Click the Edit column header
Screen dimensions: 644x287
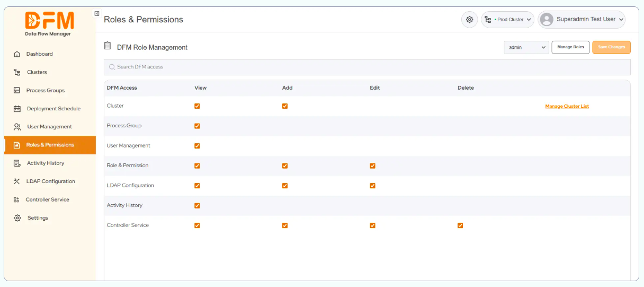(x=374, y=88)
